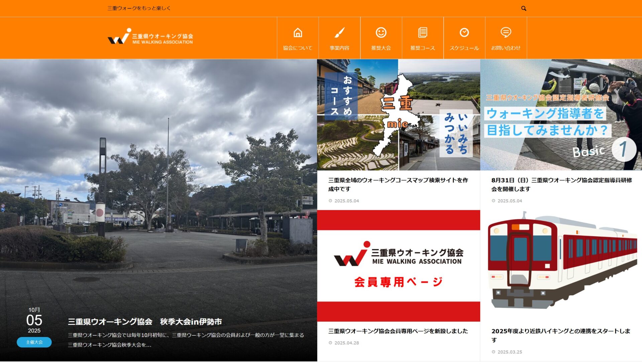This screenshot has height=364, width=642.
Task: Open the walking course map search site article
Action: (398, 185)
